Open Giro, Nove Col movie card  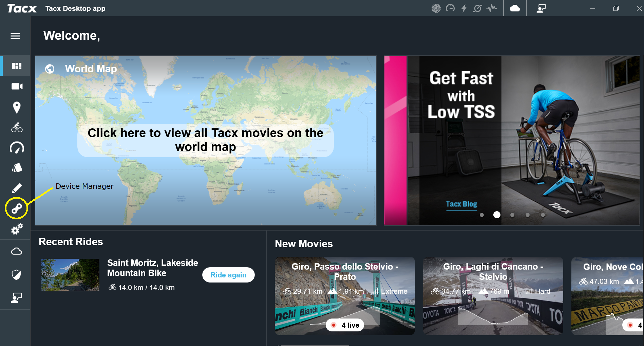(x=607, y=296)
